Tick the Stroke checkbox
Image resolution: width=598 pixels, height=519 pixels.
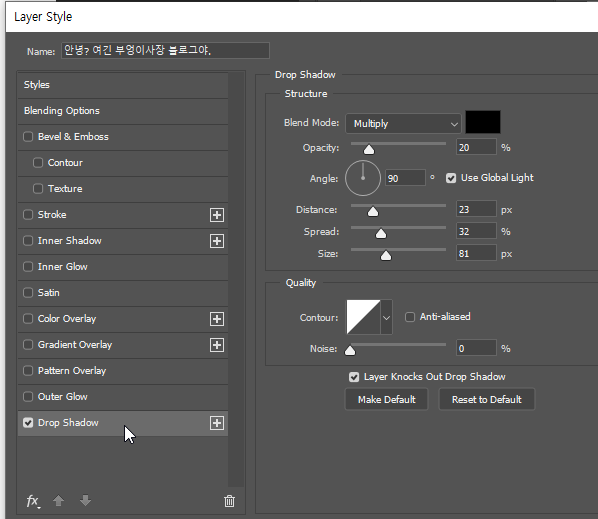28,215
